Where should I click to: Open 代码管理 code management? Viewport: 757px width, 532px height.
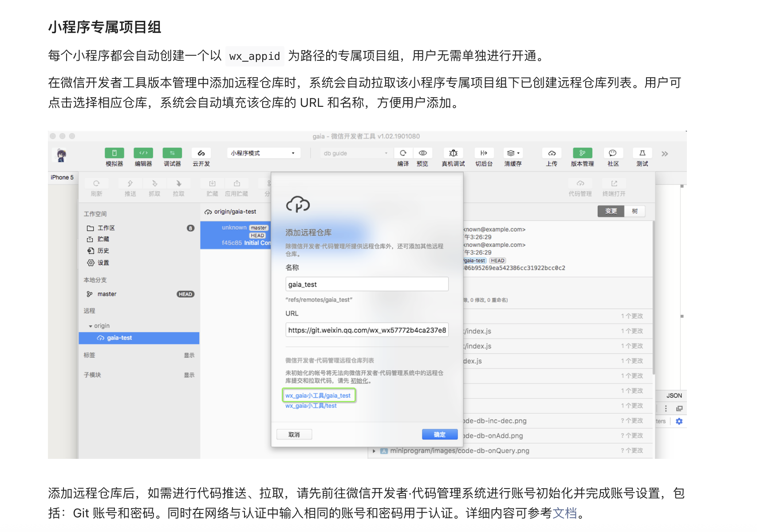[x=580, y=184]
